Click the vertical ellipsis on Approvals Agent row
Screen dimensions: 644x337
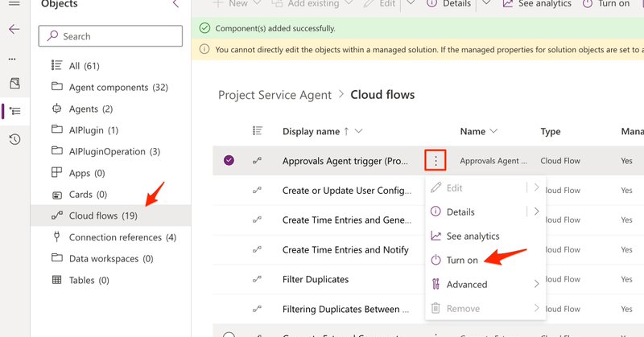tap(436, 161)
